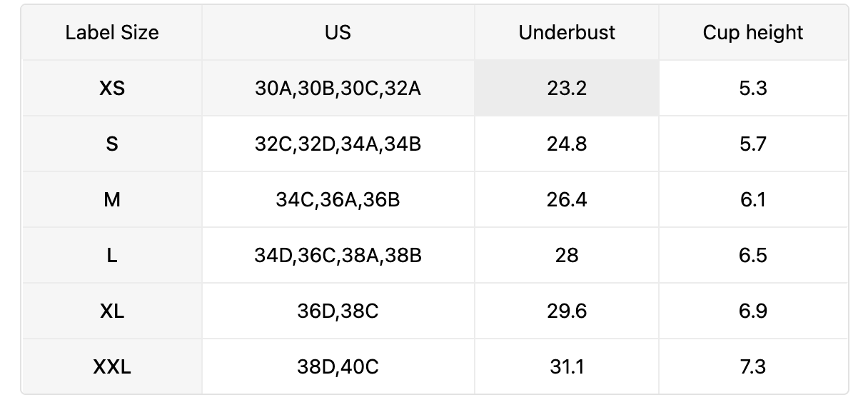This screenshot has width=868, height=400.
Task: Click the 34C,36A,36B US sizes cell
Action: tap(338, 200)
